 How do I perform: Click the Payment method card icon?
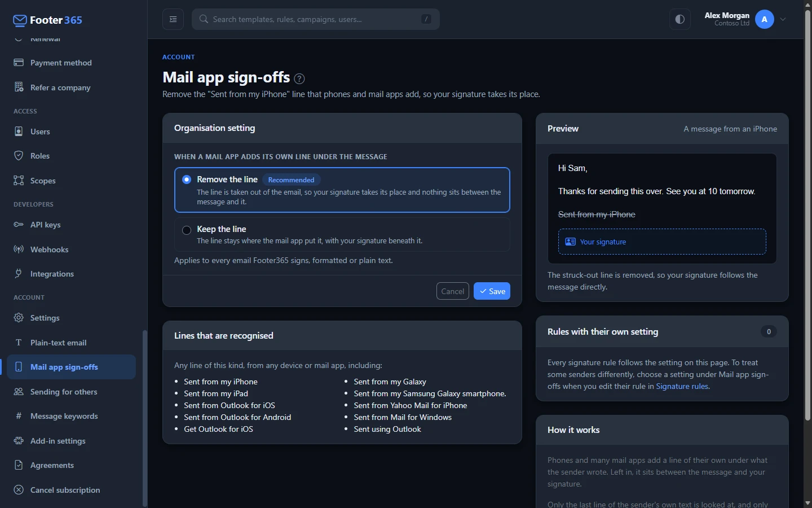[x=19, y=63]
